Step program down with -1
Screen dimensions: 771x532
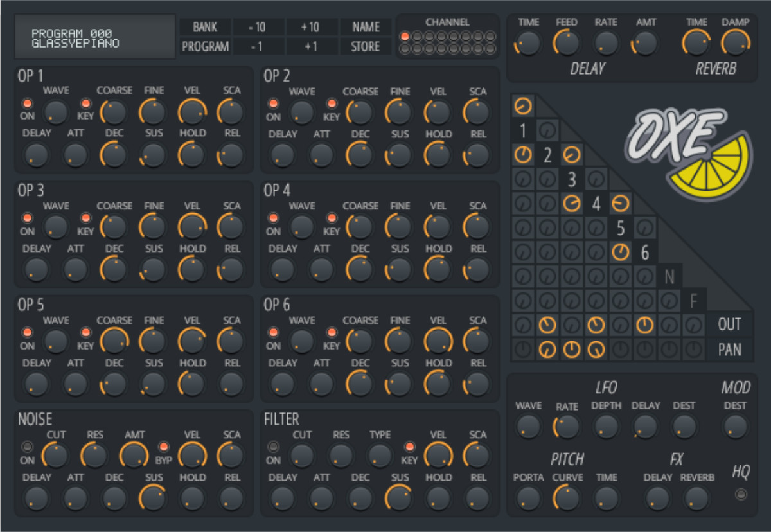(x=258, y=46)
